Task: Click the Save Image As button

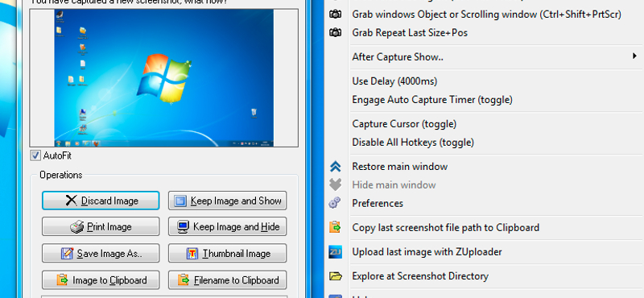Action: click(101, 253)
